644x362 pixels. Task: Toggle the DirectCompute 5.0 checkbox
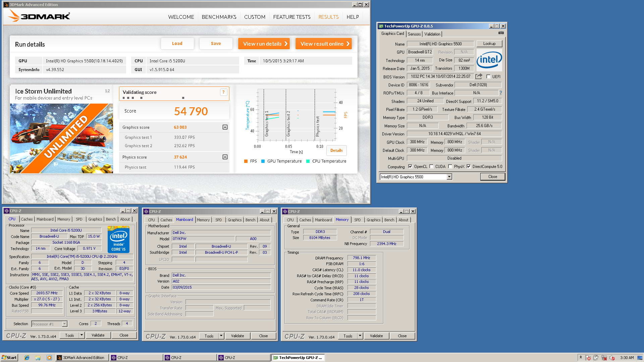pos(469,167)
